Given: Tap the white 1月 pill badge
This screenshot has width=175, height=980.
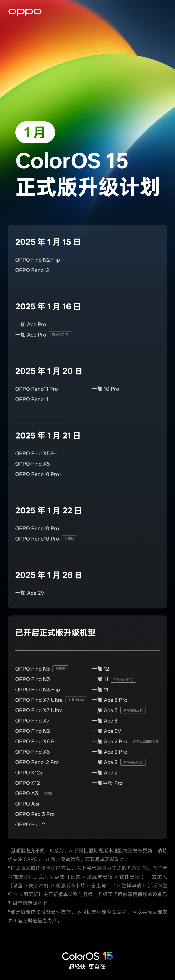Looking at the screenshot, I should (35, 132).
